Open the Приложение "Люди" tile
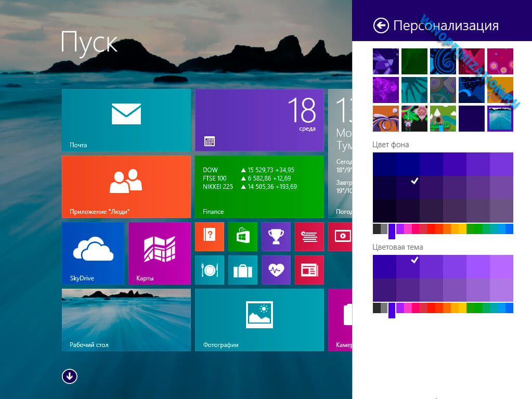This screenshot has height=399, width=532. point(126,186)
